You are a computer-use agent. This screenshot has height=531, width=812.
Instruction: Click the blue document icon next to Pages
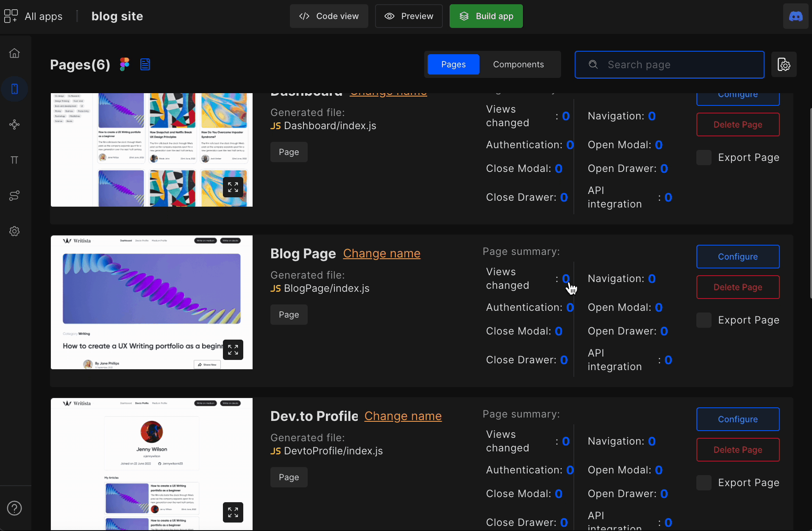click(145, 64)
